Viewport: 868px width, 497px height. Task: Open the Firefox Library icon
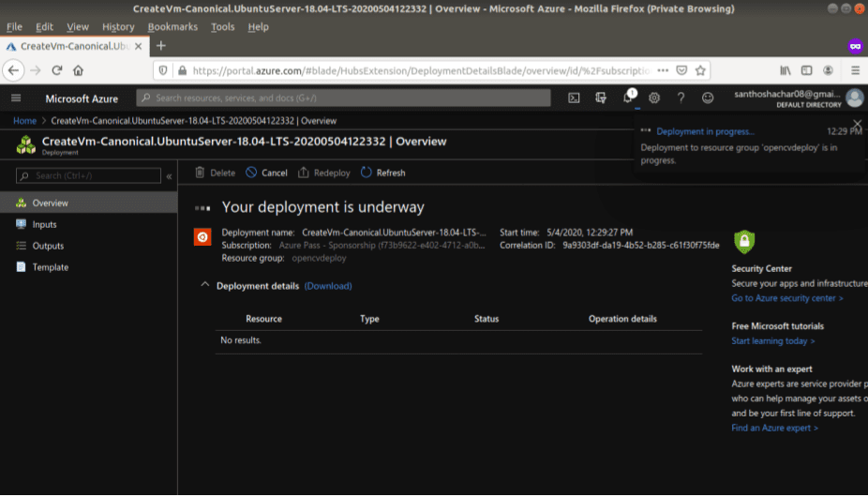(x=786, y=70)
